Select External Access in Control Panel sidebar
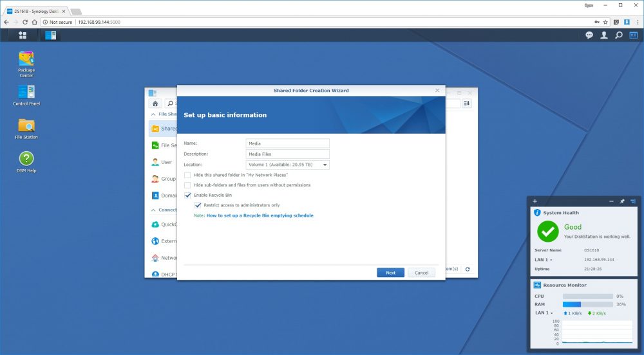Screen dimensions: 644x355 pyautogui.click(x=164, y=241)
